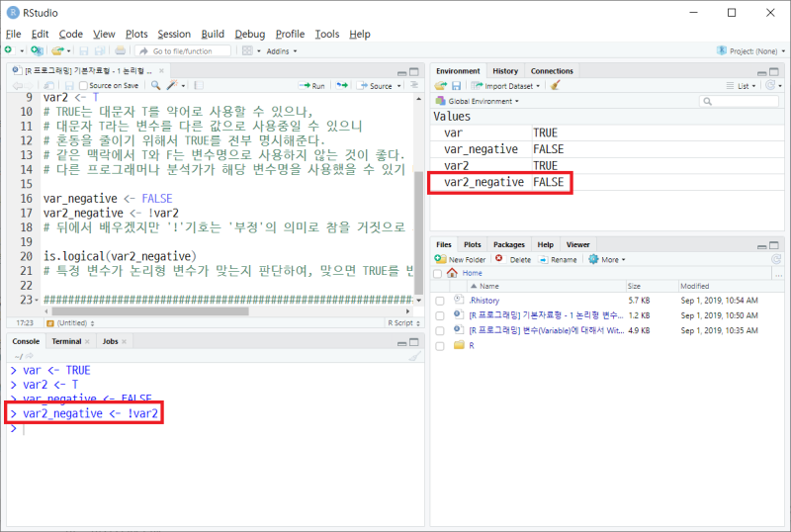This screenshot has height=532, width=791.
Task: Open the Global Environment dropdown
Action: [x=478, y=101]
